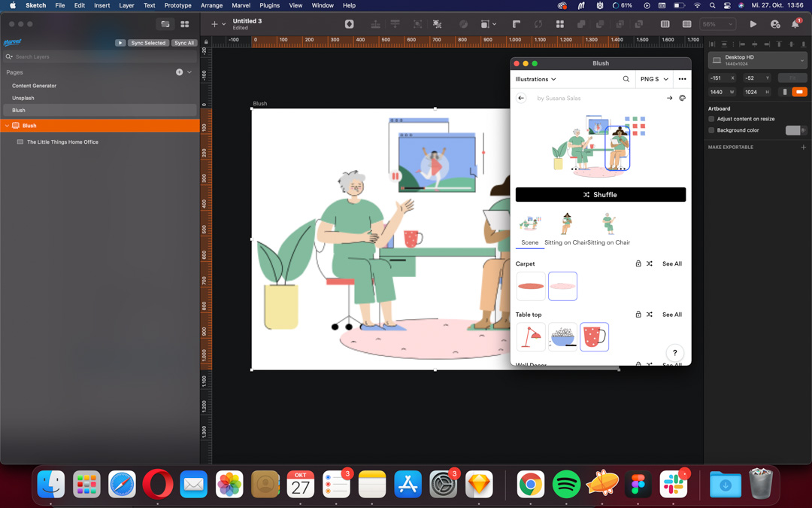Screen dimensions: 812x508
Task: Click the Background color swatch
Action: (x=793, y=130)
